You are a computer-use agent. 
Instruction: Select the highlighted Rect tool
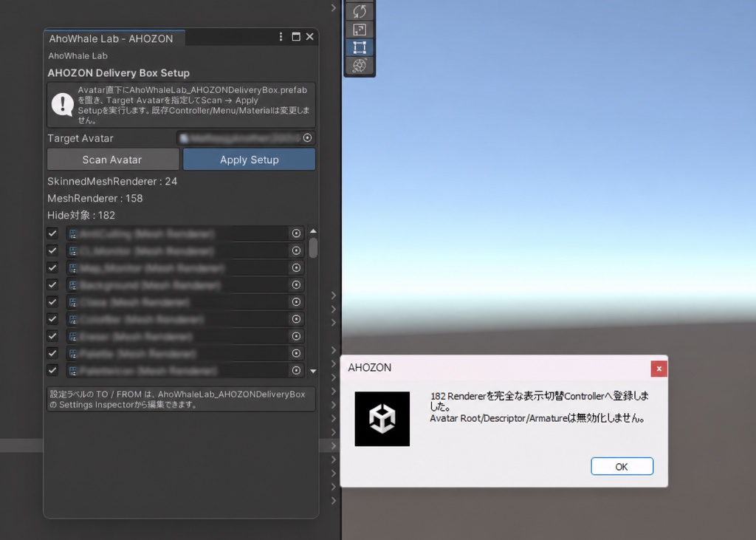point(360,47)
